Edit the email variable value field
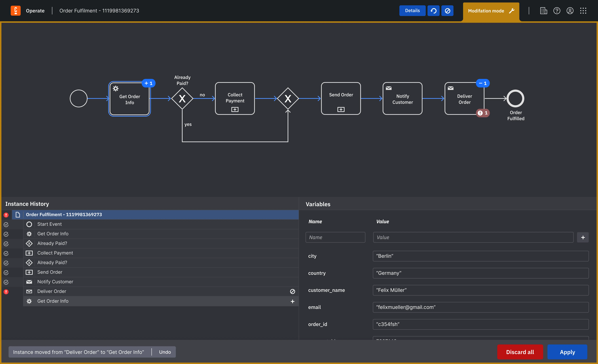 click(x=481, y=307)
